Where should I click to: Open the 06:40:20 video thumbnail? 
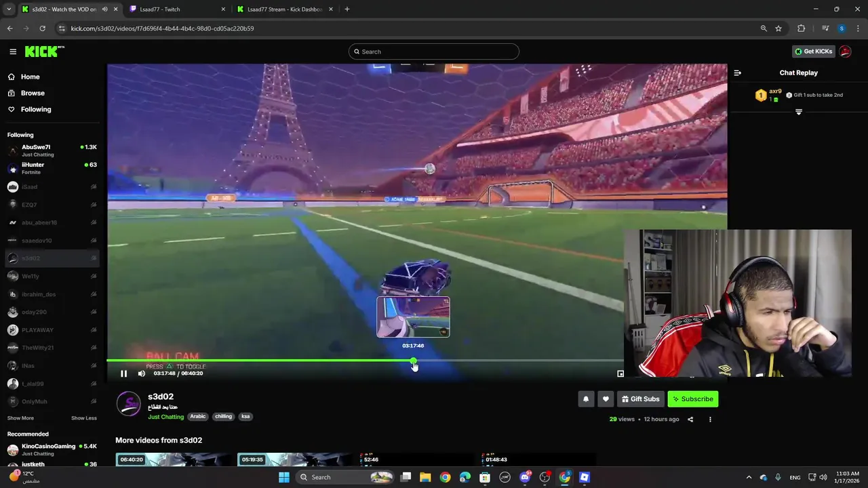click(x=173, y=460)
